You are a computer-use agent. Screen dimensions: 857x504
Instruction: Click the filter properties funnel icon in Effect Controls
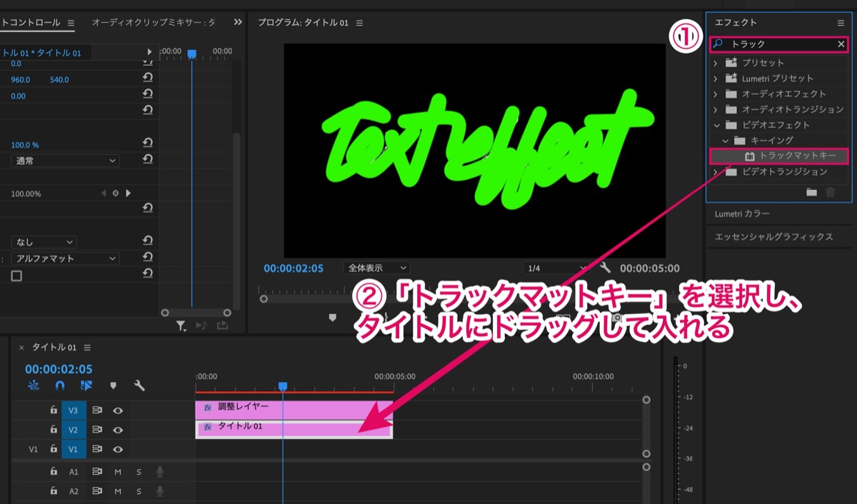coord(181,326)
